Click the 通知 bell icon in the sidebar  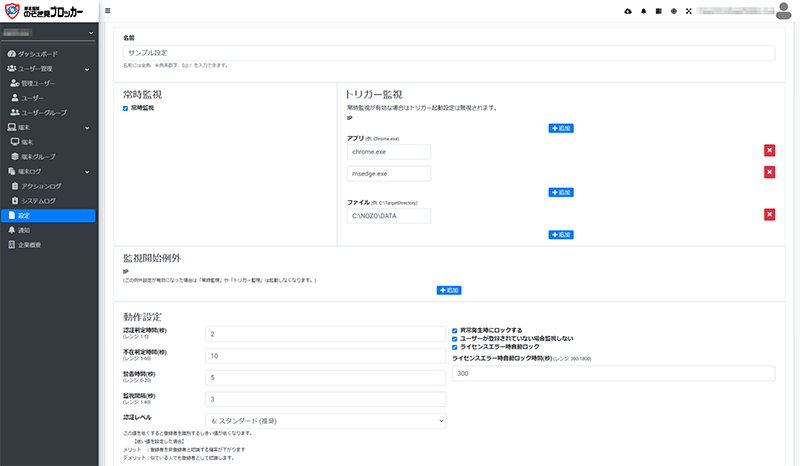(x=12, y=230)
